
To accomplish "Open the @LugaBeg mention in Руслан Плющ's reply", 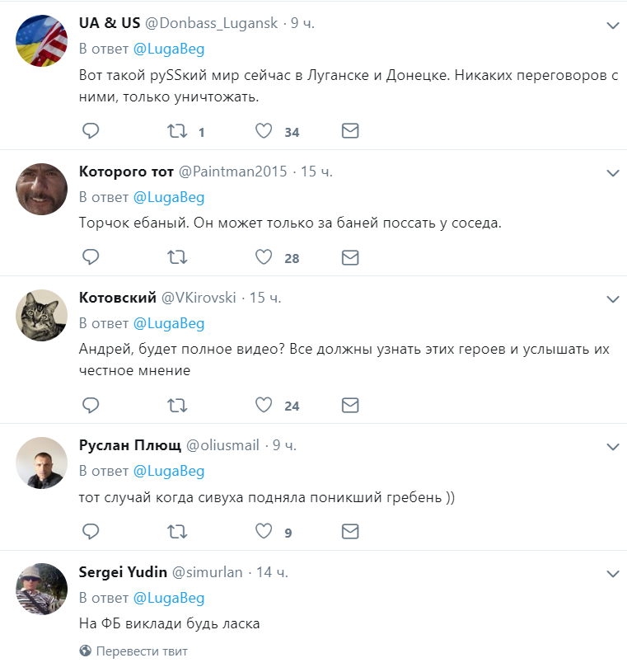I will [169, 471].
